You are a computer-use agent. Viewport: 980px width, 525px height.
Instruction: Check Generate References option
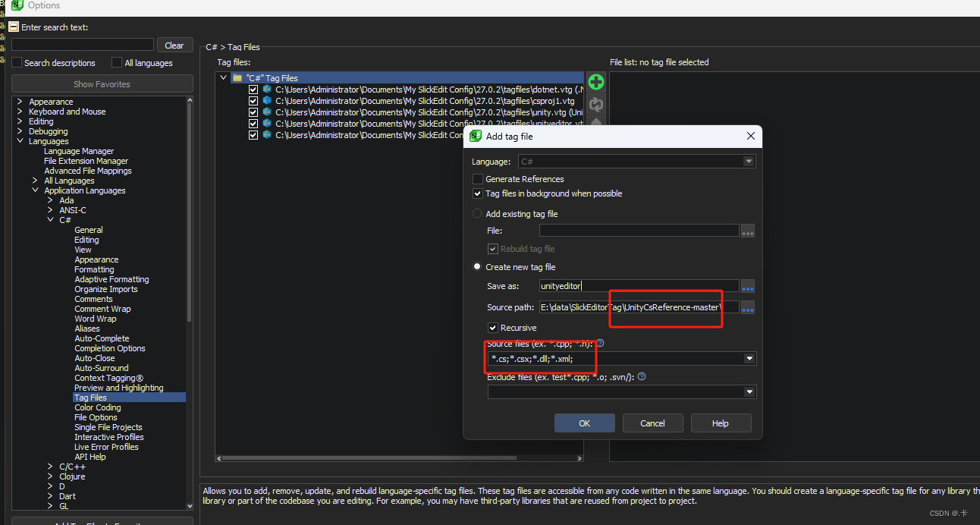tap(478, 179)
